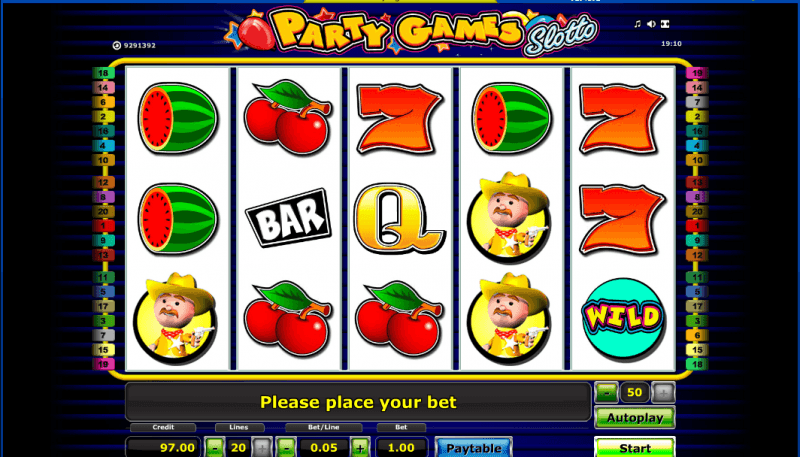Increase the number of lines
This screenshot has height=457, width=800.
point(262,448)
